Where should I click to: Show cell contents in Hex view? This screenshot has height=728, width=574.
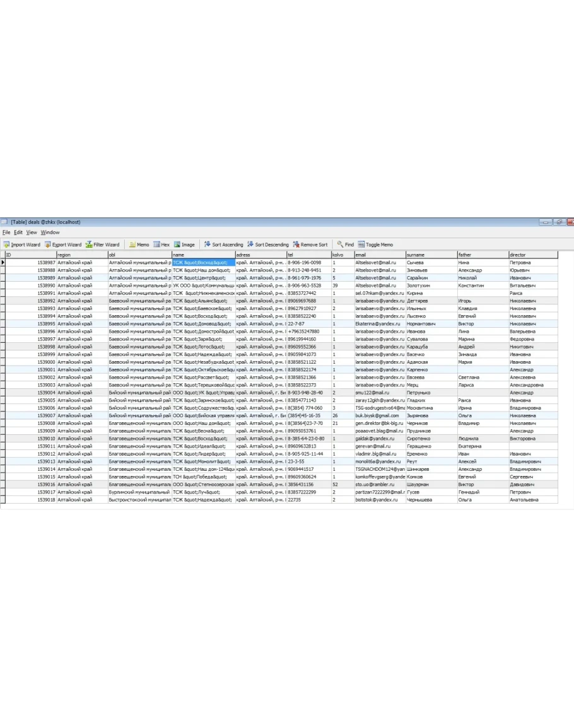(x=162, y=245)
